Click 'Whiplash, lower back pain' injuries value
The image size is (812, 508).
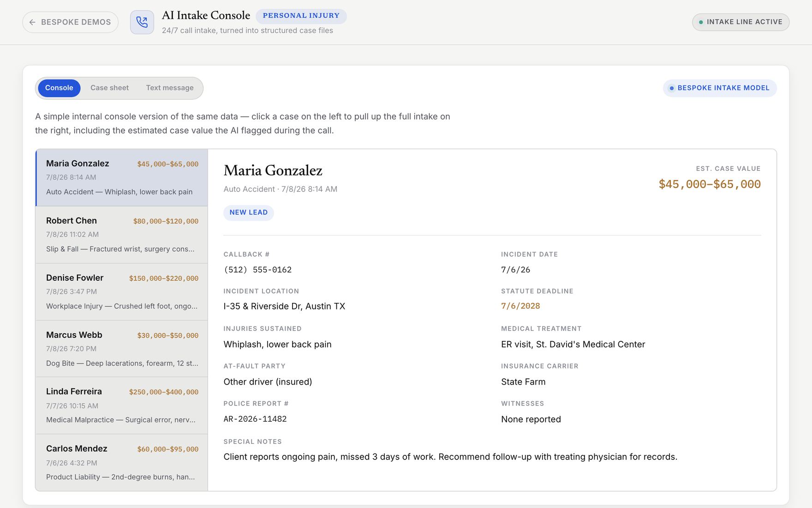277,345
